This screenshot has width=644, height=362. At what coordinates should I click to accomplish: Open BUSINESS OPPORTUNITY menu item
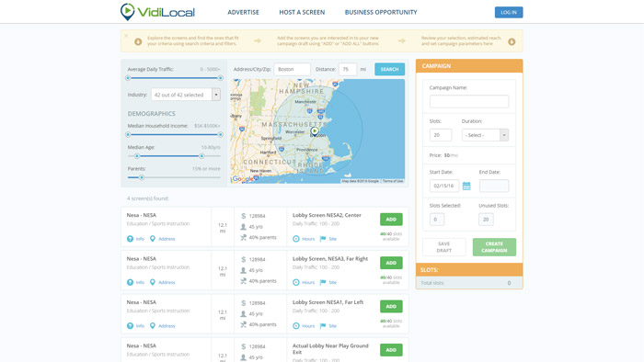coord(381,12)
